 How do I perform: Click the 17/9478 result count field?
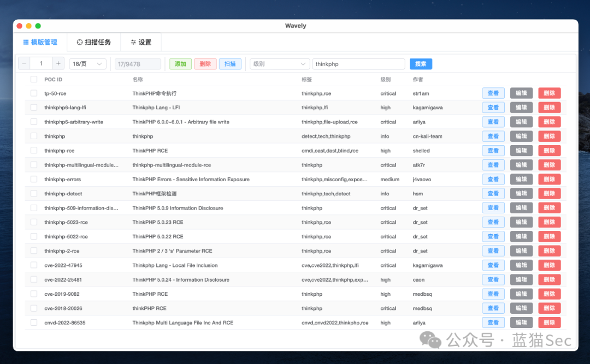138,64
